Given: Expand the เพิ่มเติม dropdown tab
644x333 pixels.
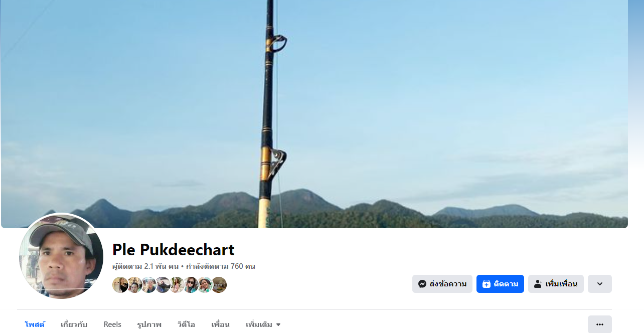Looking at the screenshot, I should pos(263,324).
